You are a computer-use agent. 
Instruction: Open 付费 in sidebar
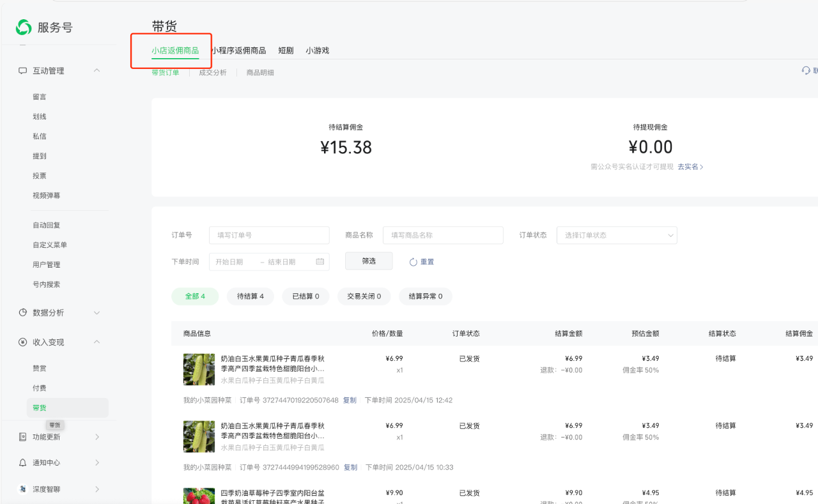pos(40,388)
